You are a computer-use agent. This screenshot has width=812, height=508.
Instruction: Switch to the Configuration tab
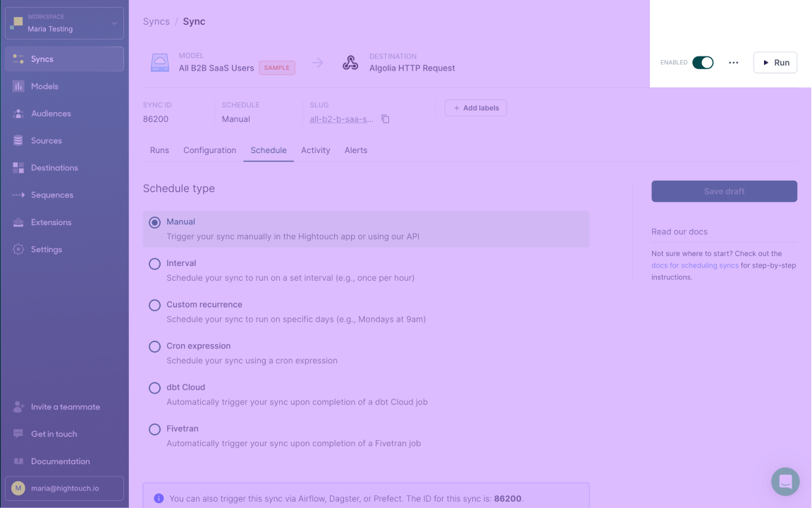tap(209, 150)
